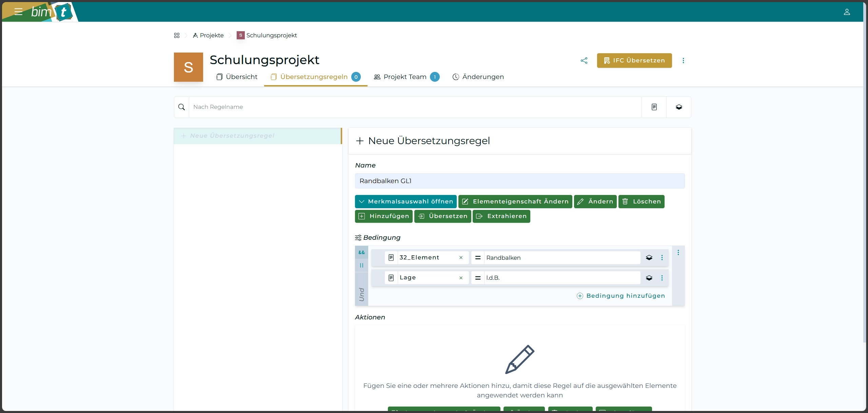Click layers icon in Randbalken condition row
868x413 pixels.
[x=649, y=258]
